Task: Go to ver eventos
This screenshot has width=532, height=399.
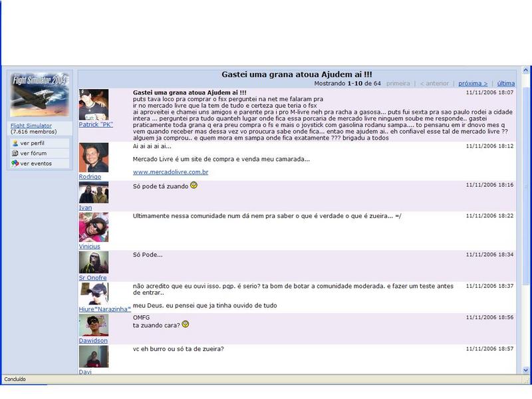Action: [36, 164]
